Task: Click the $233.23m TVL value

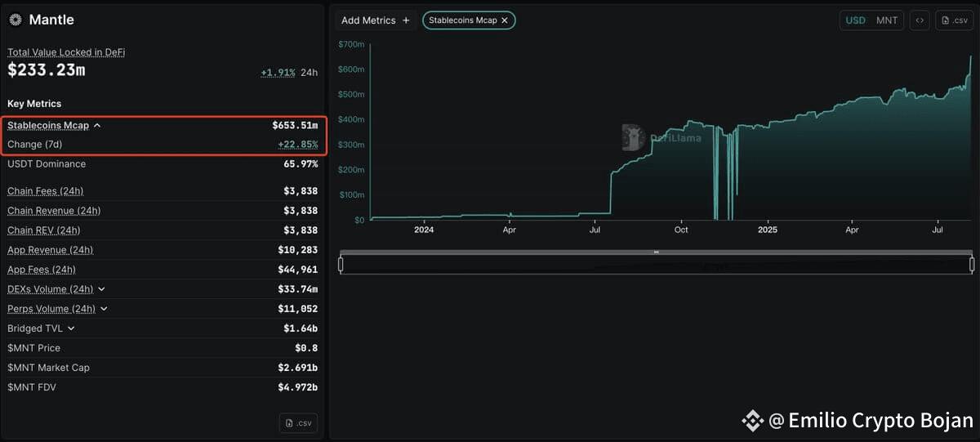Action: coord(47,71)
